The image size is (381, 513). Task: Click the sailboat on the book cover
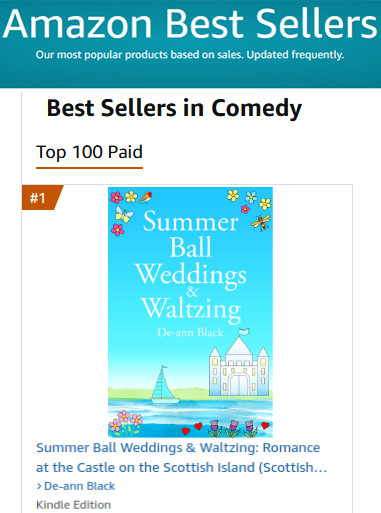click(164, 385)
